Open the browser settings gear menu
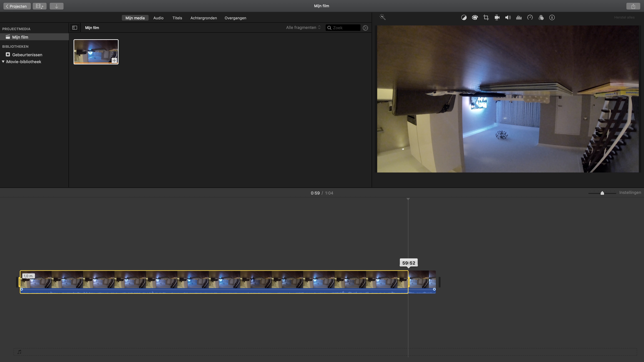 [365, 28]
